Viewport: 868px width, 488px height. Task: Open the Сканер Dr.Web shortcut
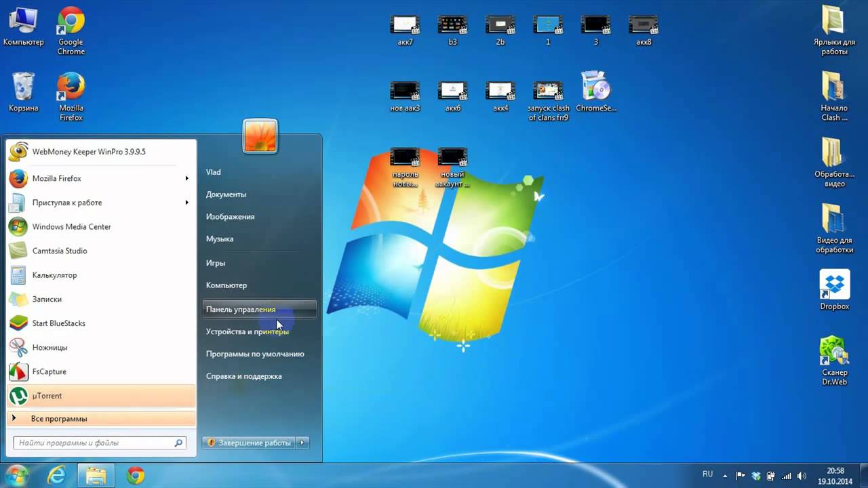tap(834, 361)
